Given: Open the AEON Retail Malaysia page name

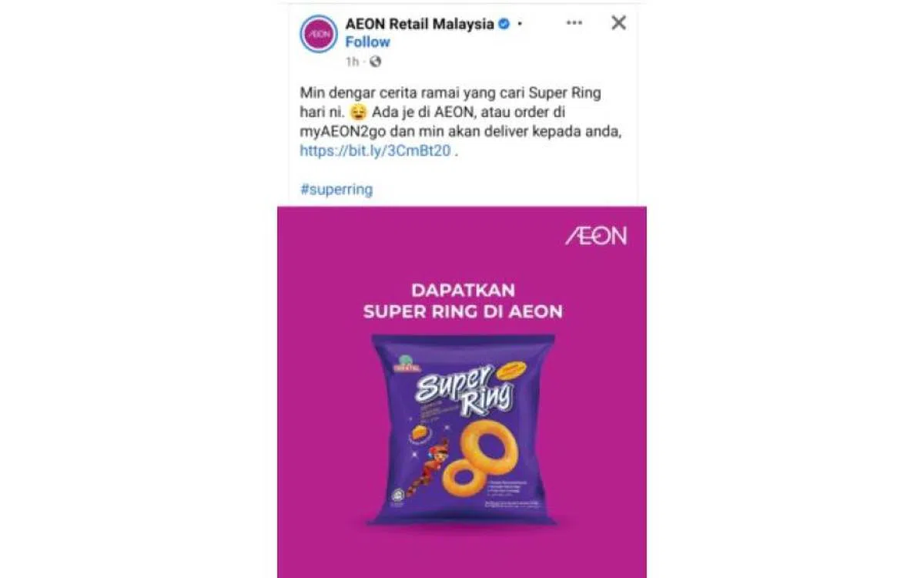Looking at the screenshot, I should click(420, 24).
